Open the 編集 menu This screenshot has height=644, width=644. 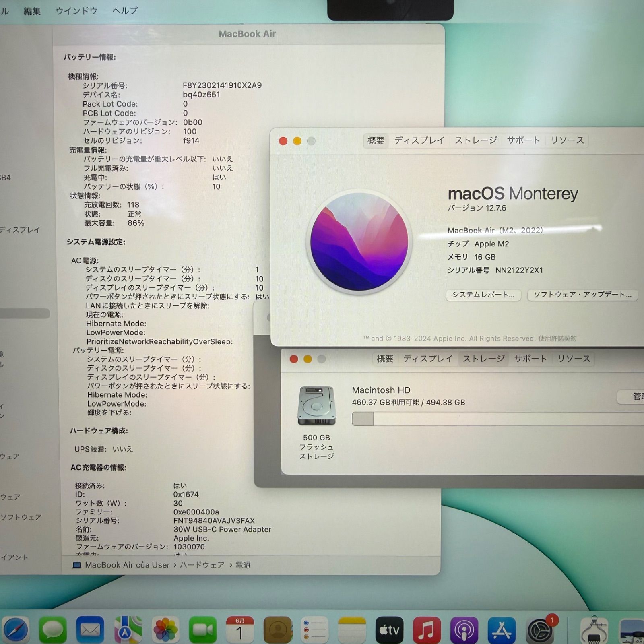32,11
